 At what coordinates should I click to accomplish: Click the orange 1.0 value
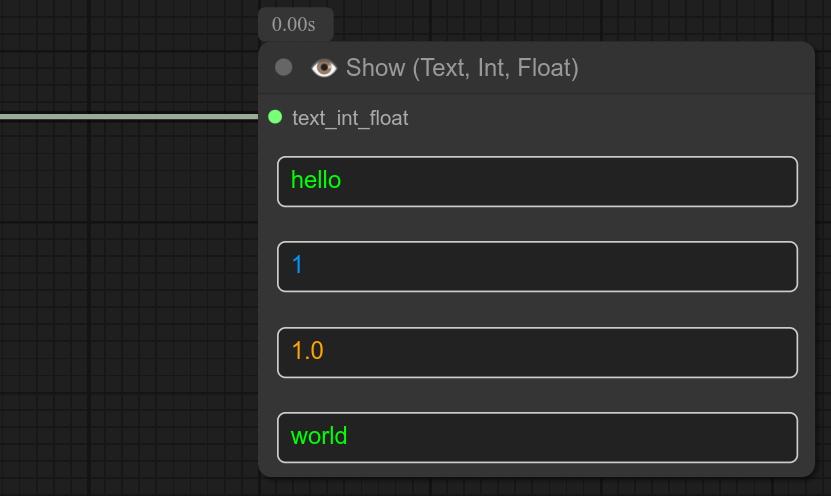click(307, 352)
